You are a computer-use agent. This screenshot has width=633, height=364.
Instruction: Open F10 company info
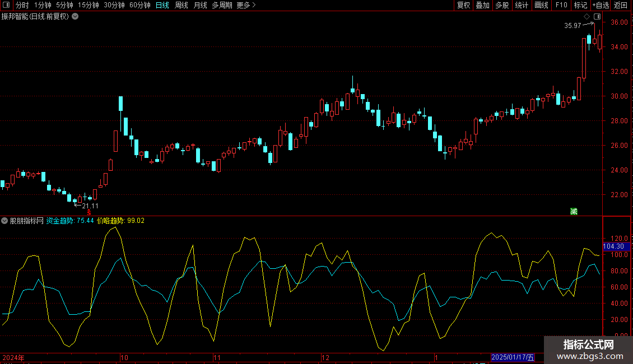(x=561, y=5)
